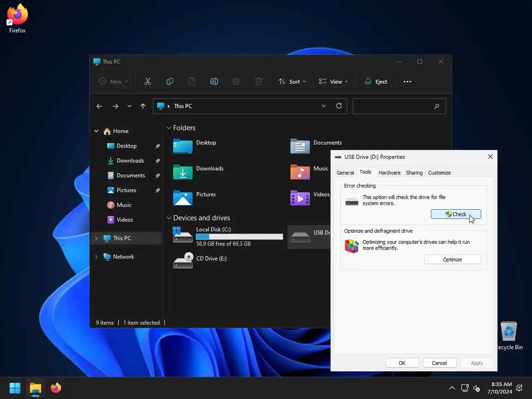Image resolution: width=532 pixels, height=399 pixels.
Task: Click Documents in navigation pane
Action: (x=131, y=175)
